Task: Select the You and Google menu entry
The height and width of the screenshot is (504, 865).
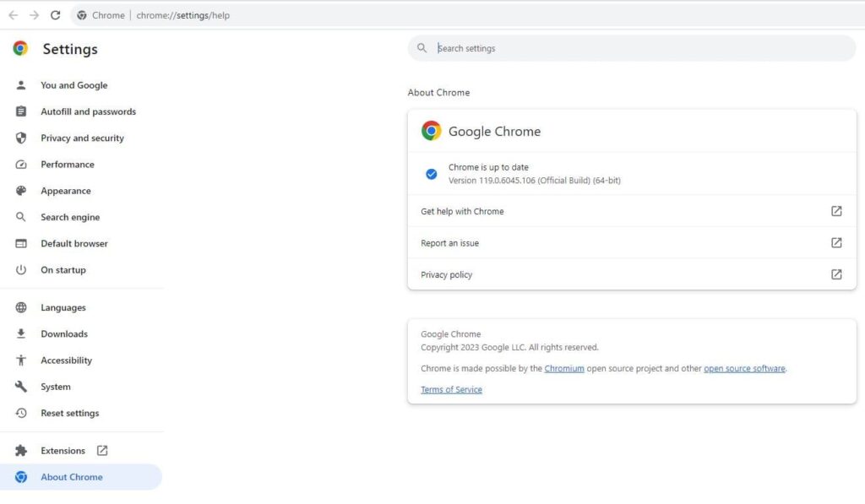Action: 73,85
